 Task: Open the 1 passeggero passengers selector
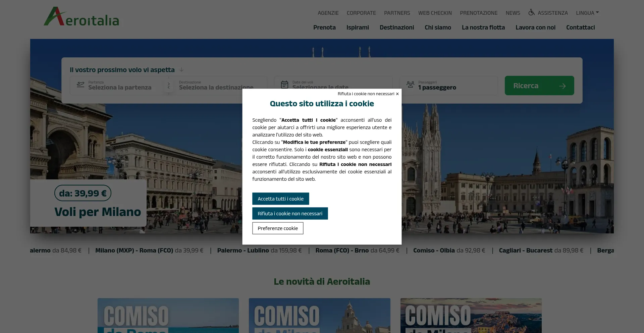click(437, 88)
